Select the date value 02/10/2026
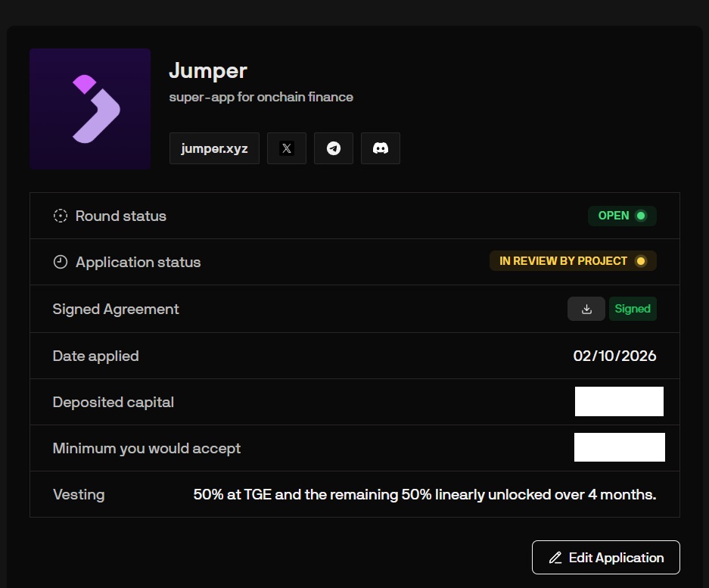The image size is (709, 588). point(614,356)
